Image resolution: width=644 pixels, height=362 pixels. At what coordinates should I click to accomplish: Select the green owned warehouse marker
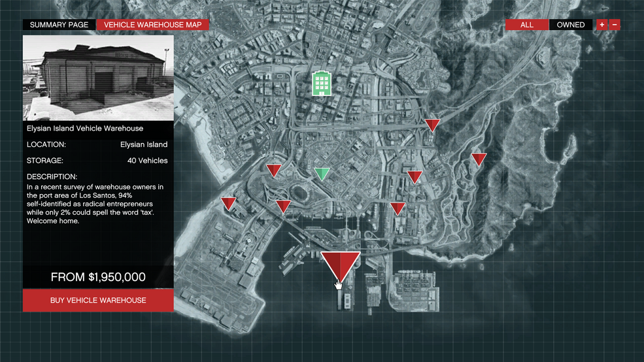322,174
